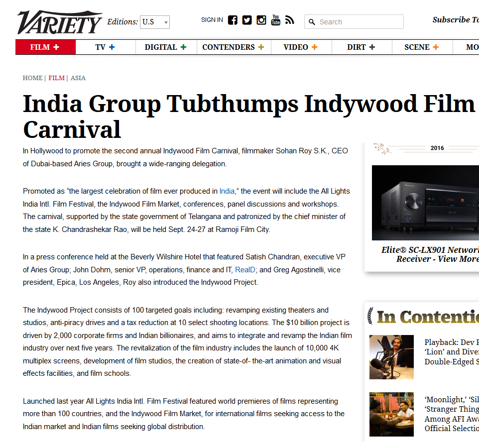Open the Editions dropdown
Screen dimensions: 479x448
pos(155,22)
